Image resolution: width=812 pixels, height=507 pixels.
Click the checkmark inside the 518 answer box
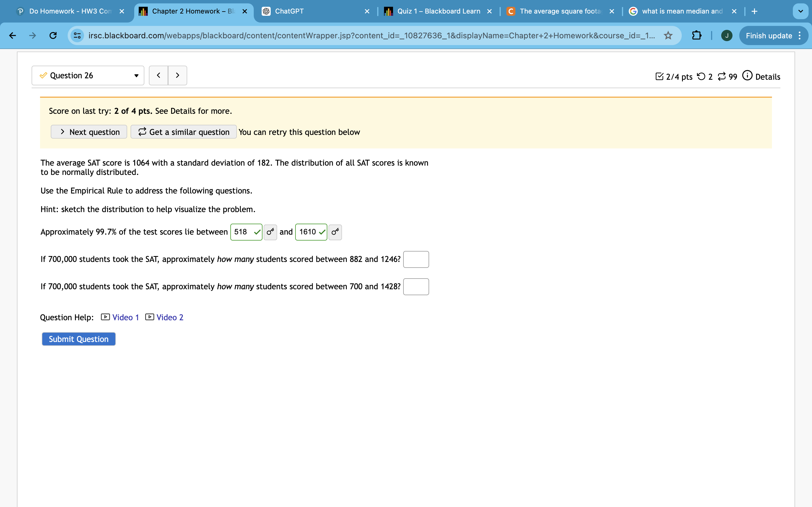coord(257,232)
